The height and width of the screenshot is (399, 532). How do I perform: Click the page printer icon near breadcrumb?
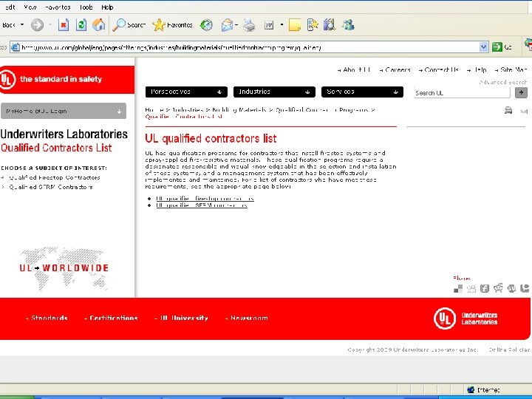(508, 110)
